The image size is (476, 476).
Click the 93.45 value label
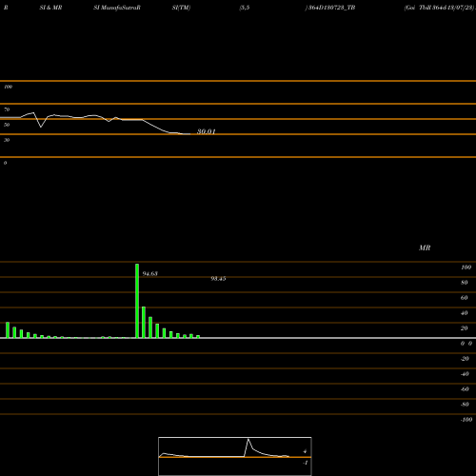[218, 279]
